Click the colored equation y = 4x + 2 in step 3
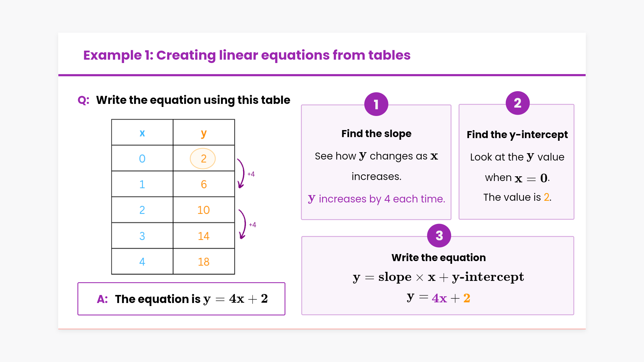Viewport: 644px width, 362px height. (x=438, y=298)
